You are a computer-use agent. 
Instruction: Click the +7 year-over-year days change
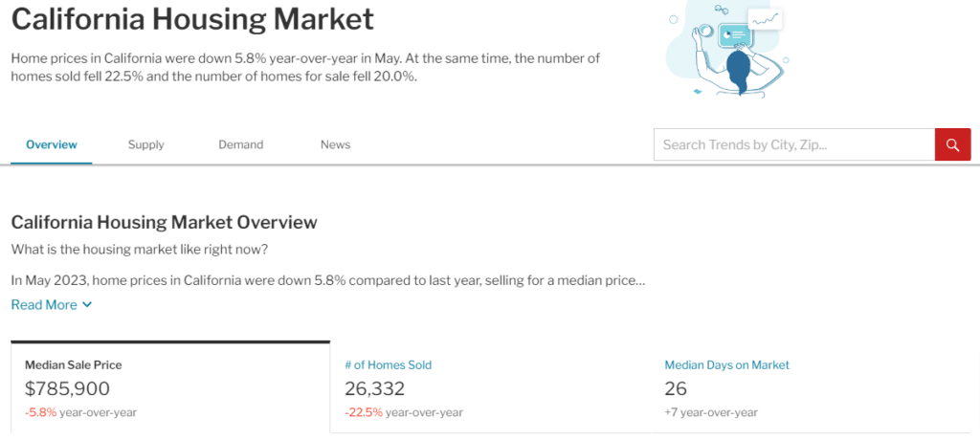point(711,412)
